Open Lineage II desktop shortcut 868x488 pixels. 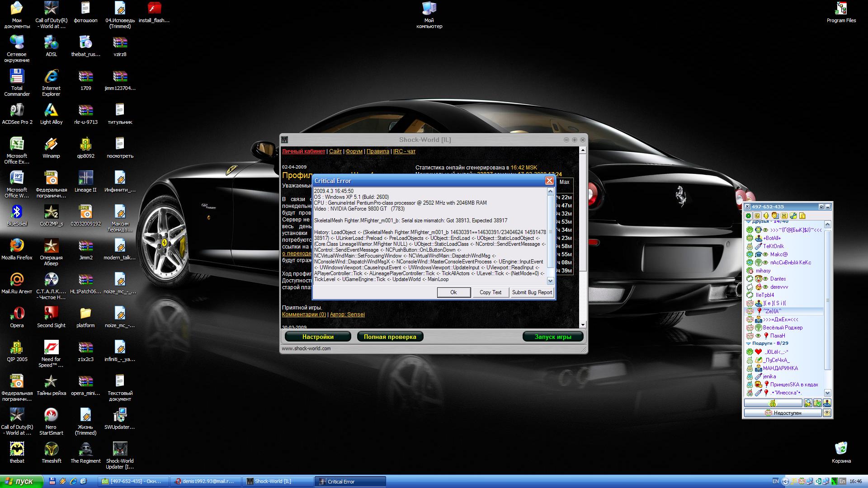coord(85,178)
